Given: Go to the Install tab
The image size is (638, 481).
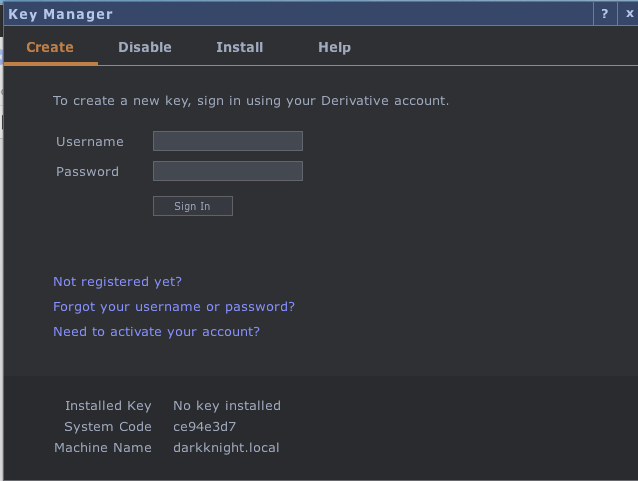Looking at the screenshot, I should point(240,47).
